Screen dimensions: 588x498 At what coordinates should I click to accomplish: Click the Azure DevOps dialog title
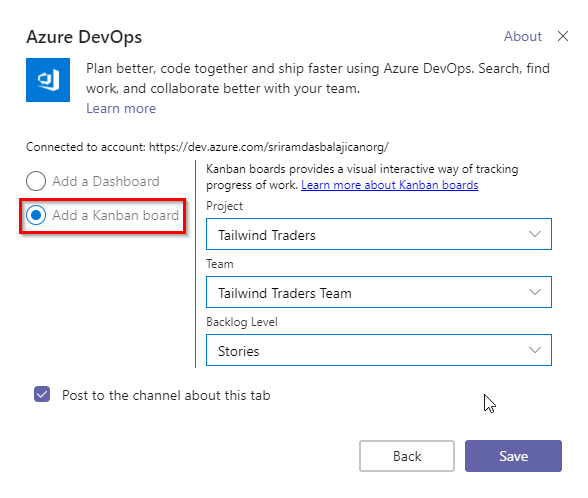click(x=84, y=37)
